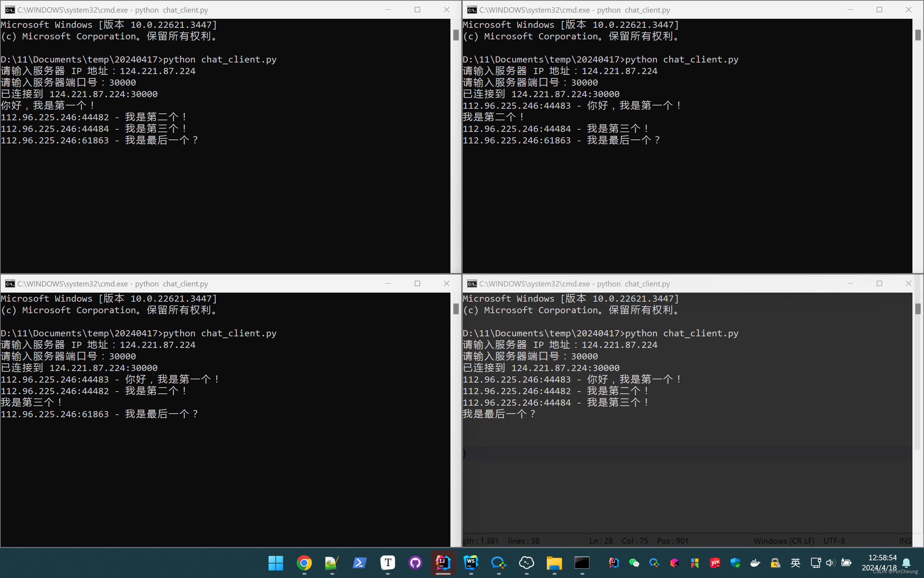This screenshot has height=578, width=924.
Task: Open Windows Security shield tray icon
Action: click(735, 563)
